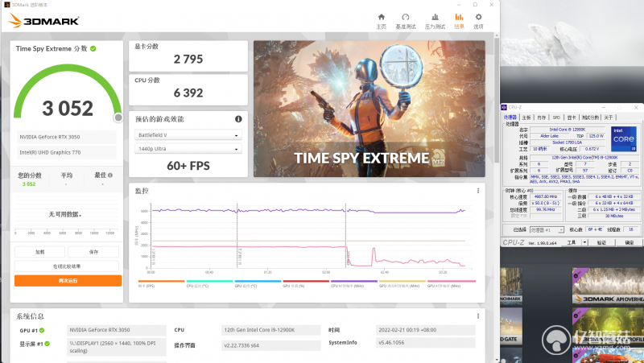Select NVIDIA GeForce RTX 3050 under the score

coord(67,137)
